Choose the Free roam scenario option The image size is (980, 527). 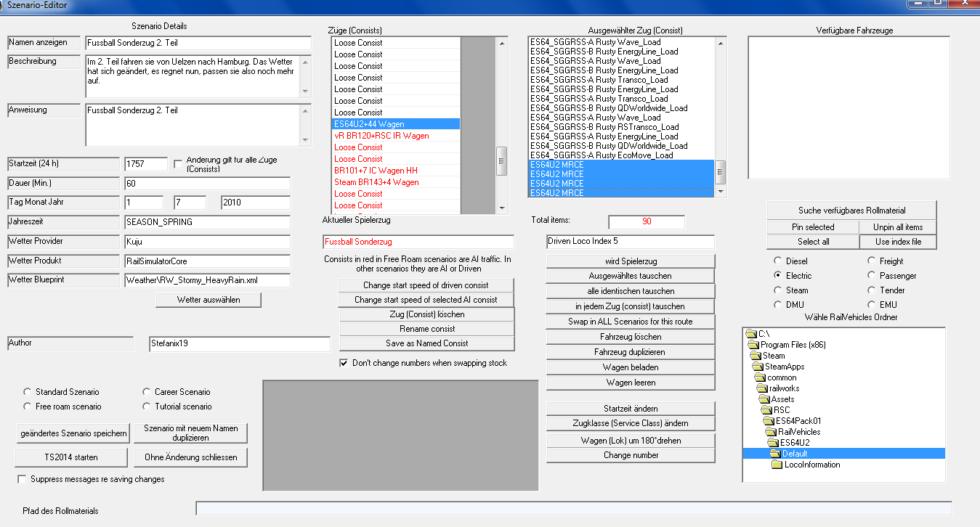(x=28, y=407)
